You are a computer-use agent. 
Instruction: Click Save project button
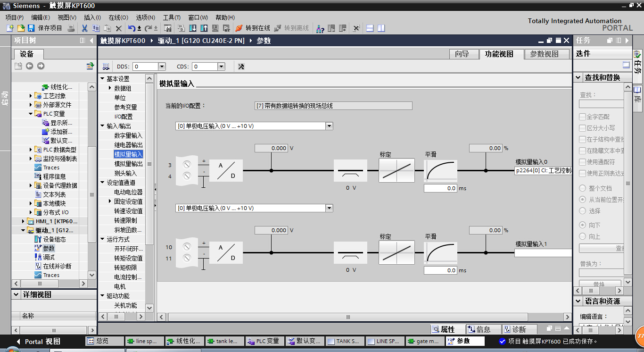[45, 28]
